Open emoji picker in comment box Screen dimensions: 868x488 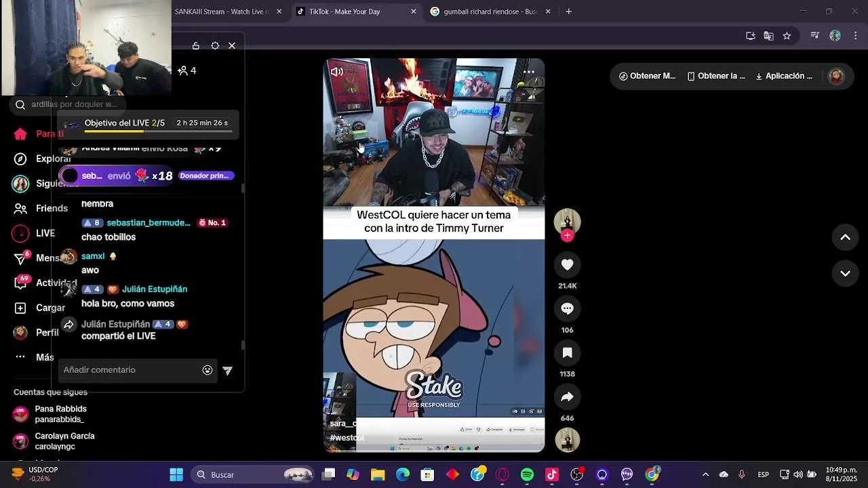(208, 370)
